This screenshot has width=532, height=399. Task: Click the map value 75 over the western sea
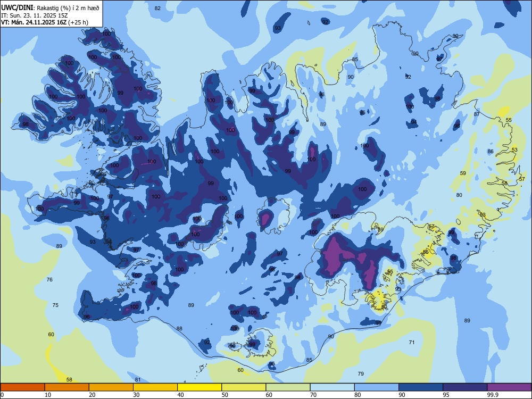(x=55, y=305)
